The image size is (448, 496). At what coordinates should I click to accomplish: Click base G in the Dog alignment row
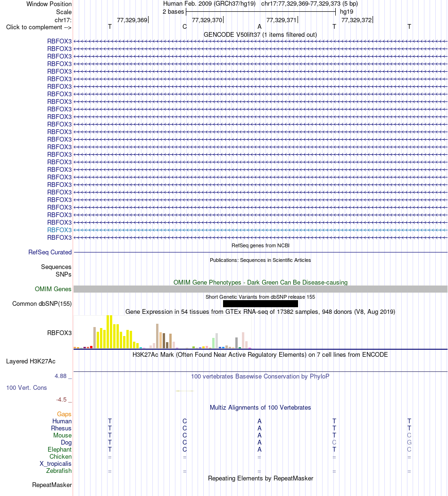click(409, 443)
